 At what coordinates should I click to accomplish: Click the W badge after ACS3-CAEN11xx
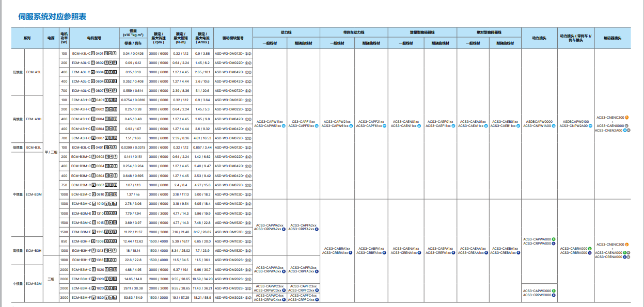tap(419, 125)
